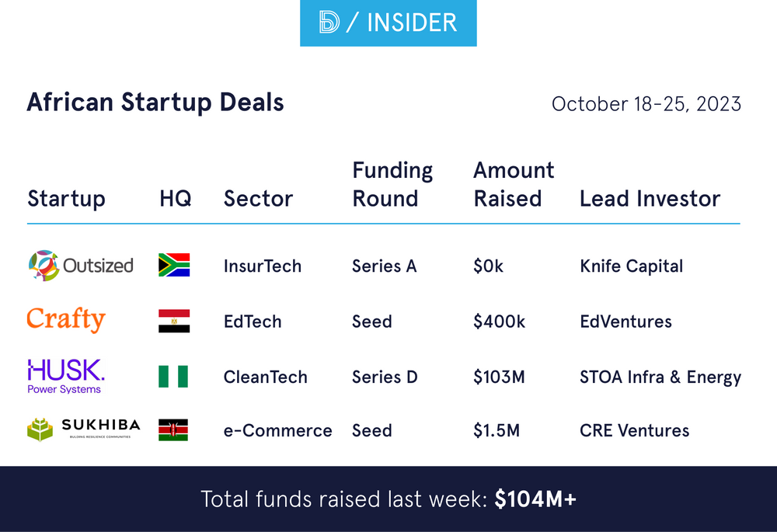Click the Amount Raised column header
Screen dimensions: 777x532
(514, 185)
